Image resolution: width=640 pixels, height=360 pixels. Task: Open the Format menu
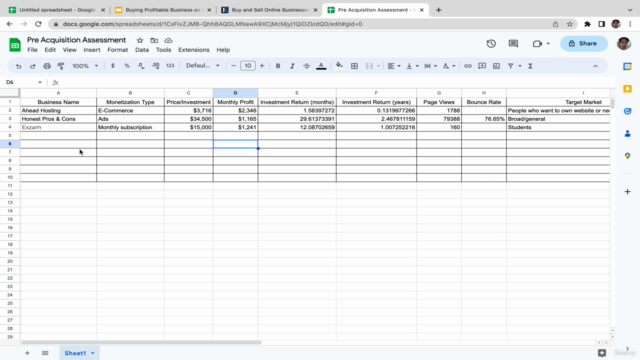click(118, 50)
